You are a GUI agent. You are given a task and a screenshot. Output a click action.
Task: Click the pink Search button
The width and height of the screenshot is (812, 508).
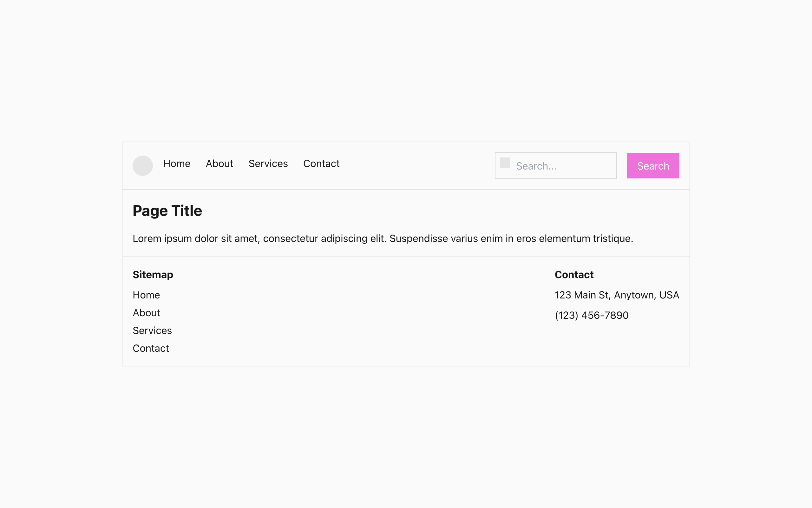653,166
